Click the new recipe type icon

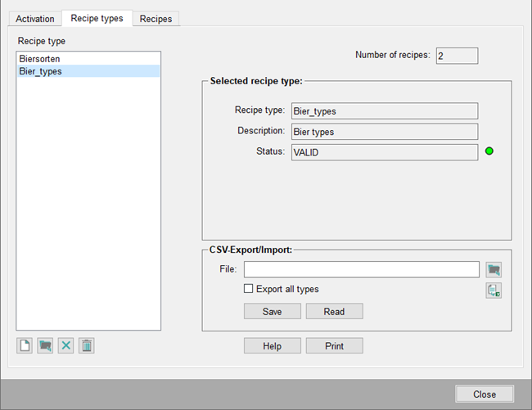25,346
